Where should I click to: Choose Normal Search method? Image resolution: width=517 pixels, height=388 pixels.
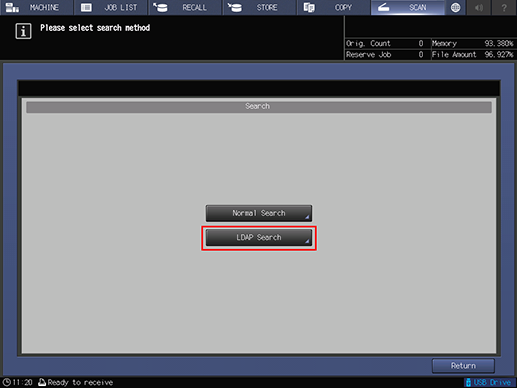coord(259,213)
